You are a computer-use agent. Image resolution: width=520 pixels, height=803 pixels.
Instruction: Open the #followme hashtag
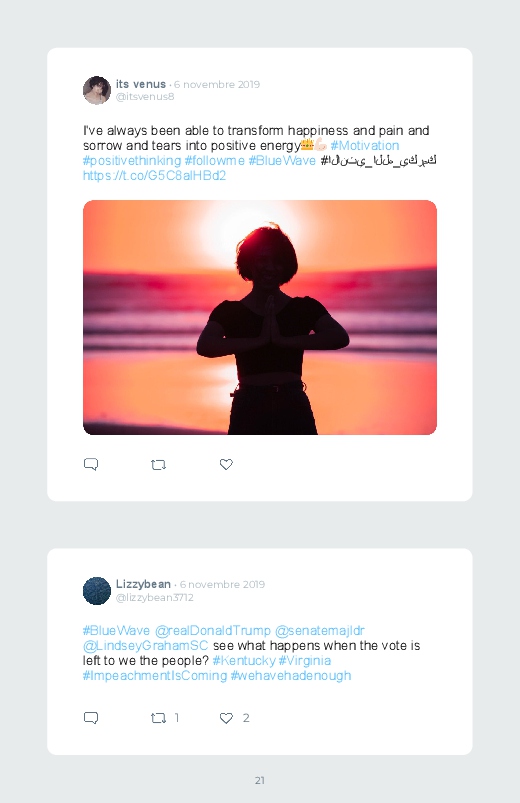pyautogui.click(x=215, y=161)
